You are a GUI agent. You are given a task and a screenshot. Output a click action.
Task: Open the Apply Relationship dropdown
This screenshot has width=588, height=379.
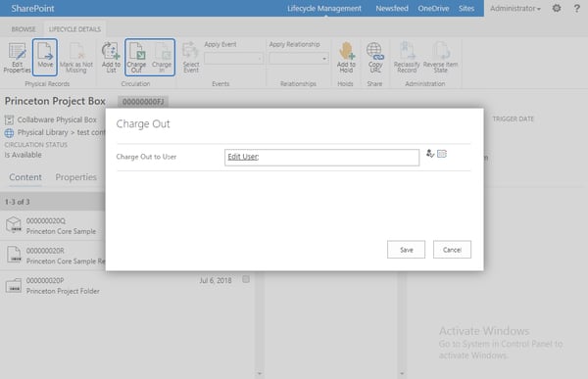(299, 59)
